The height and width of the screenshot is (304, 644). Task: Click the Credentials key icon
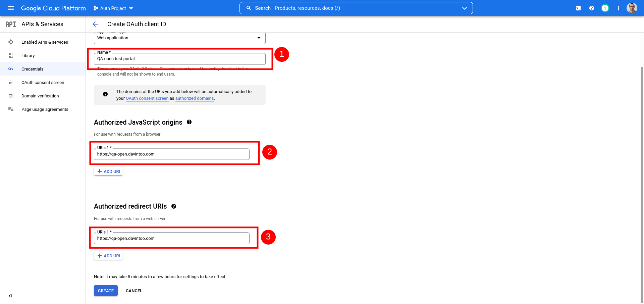pos(11,69)
